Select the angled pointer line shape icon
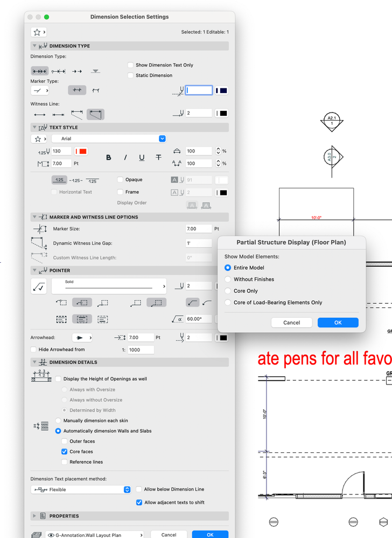The image size is (392, 538). 192,302
